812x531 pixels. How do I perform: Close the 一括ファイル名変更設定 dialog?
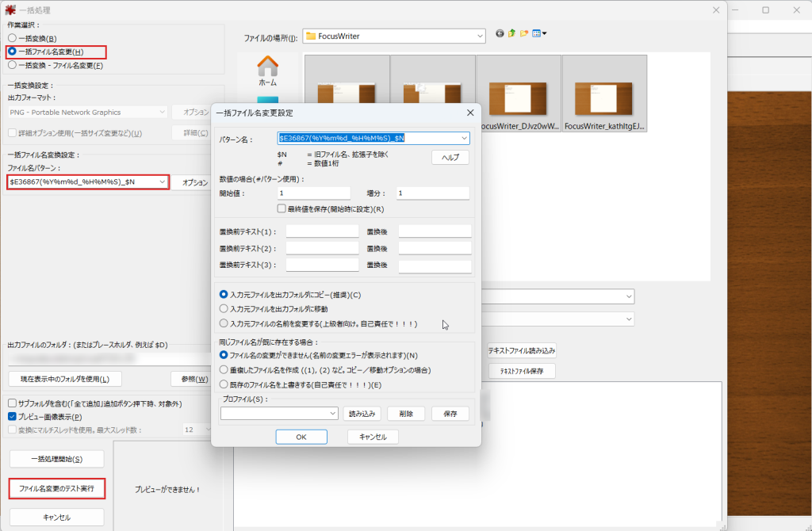470,113
